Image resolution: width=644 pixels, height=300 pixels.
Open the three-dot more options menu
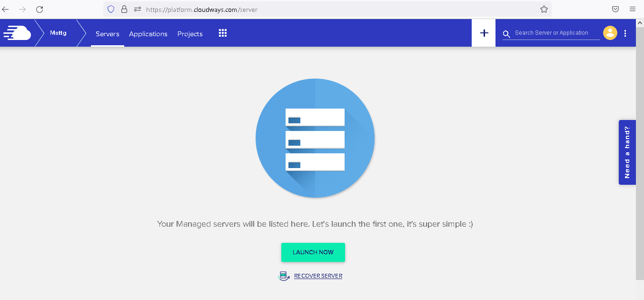tap(625, 33)
